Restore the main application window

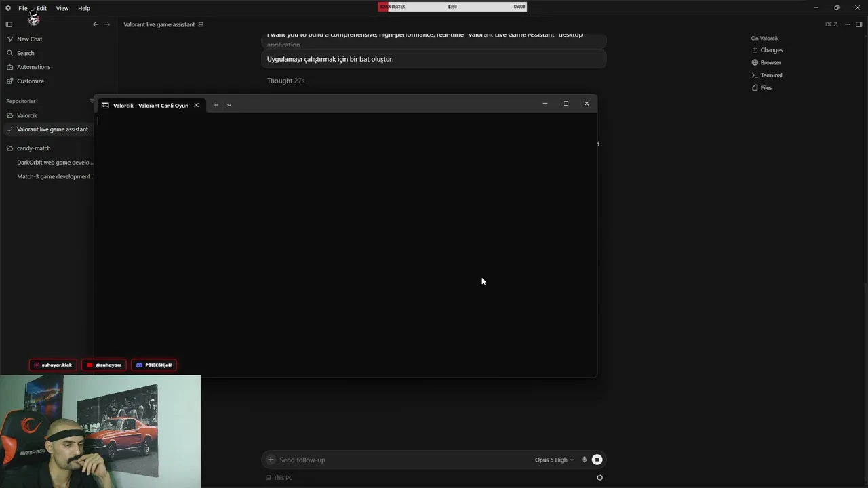[x=837, y=8]
